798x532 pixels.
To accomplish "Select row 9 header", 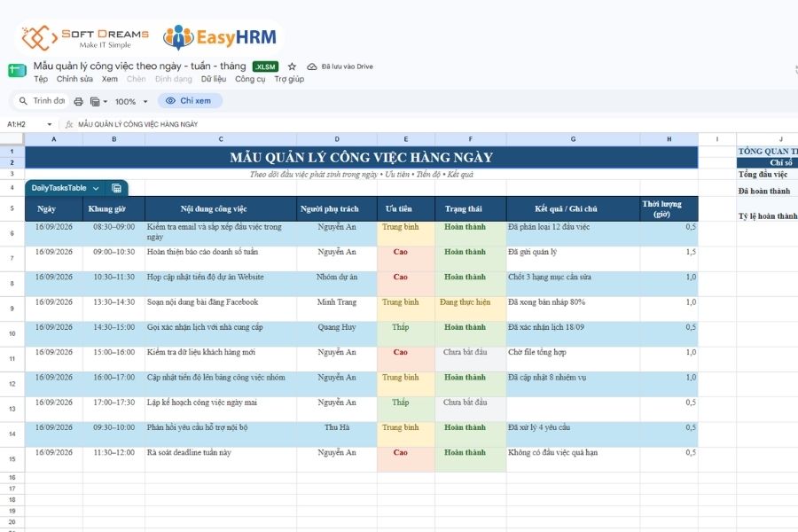I will (12, 309).
